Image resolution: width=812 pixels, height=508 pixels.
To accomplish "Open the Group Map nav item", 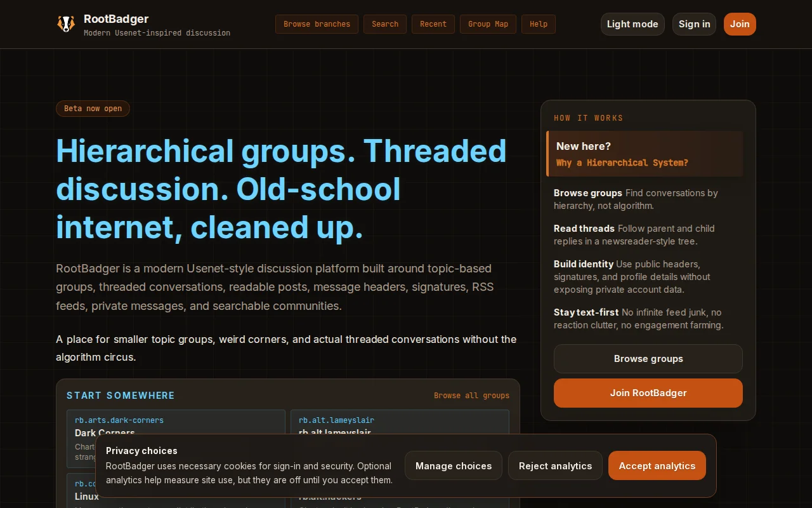I will pyautogui.click(x=488, y=24).
